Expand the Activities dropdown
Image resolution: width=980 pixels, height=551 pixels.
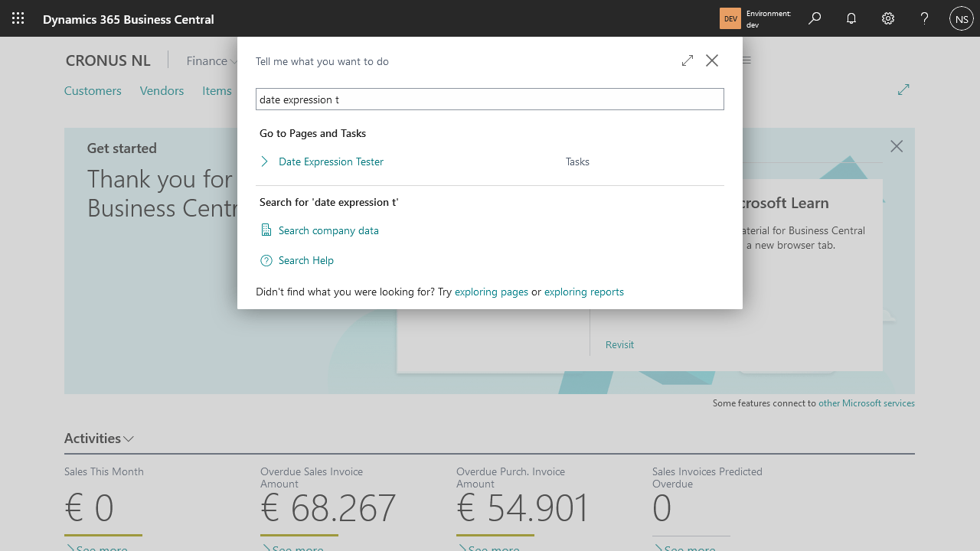click(100, 439)
